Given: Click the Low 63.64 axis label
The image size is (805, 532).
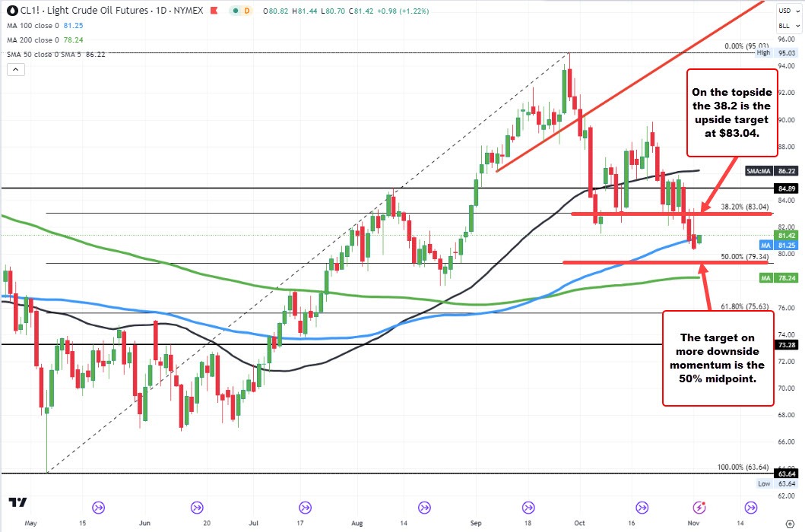Looking at the screenshot, I should pos(778,483).
